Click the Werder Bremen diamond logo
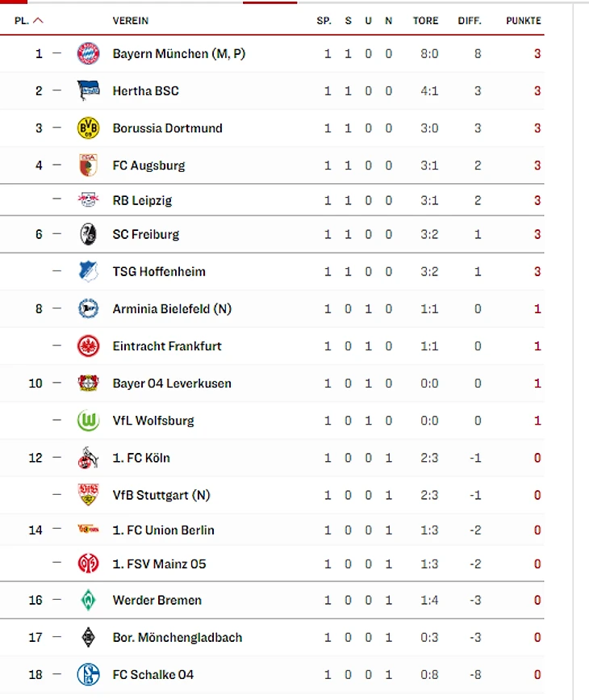Image resolution: width=589 pixels, height=700 pixels. [x=87, y=600]
